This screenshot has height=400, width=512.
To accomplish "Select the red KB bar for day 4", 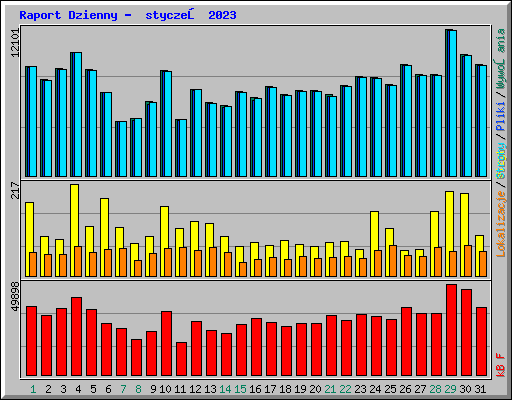I will pyautogui.click(x=76, y=337).
